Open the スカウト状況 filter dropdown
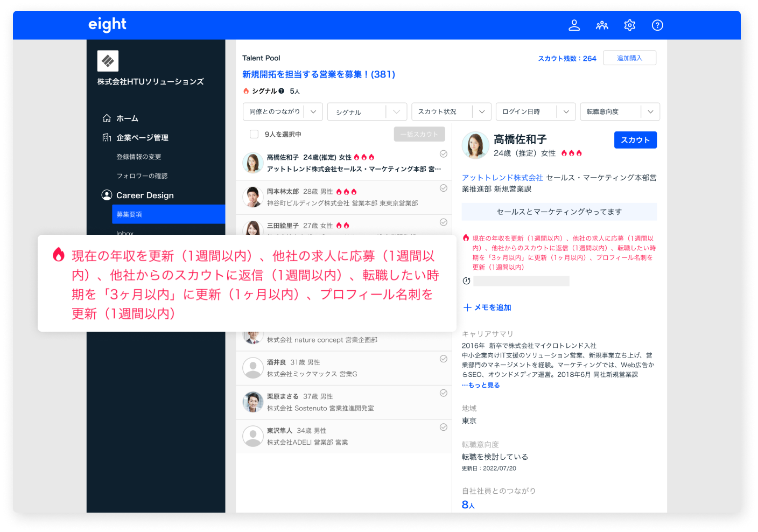The height and width of the screenshot is (532, 758). click(x=452, y=111)
